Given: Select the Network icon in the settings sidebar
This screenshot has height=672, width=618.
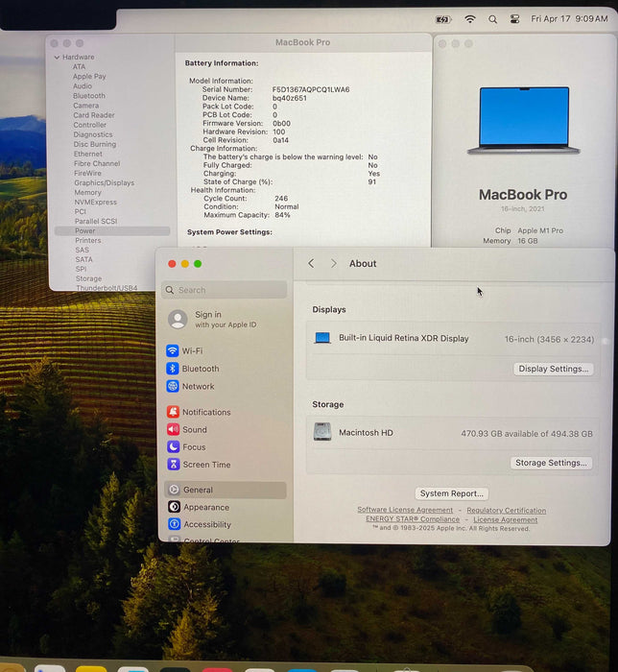Looking at the screenshot, I should pos(173,386).
